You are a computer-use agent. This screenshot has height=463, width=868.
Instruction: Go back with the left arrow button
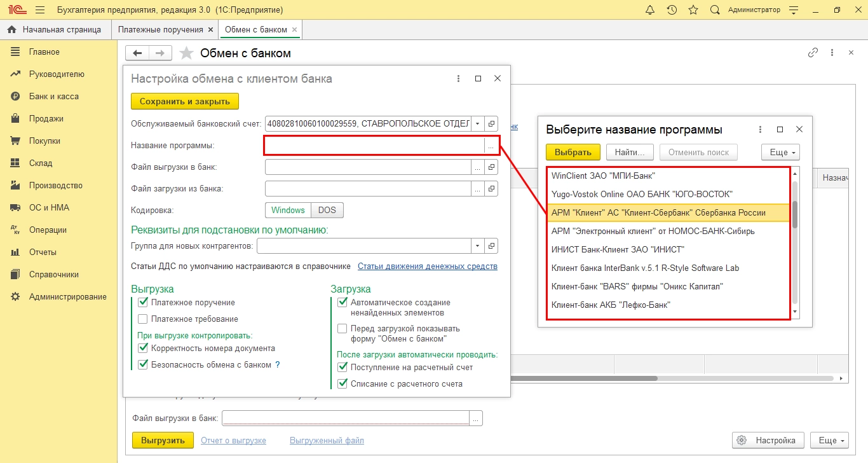pyautogui.click(x=137, y=53)
